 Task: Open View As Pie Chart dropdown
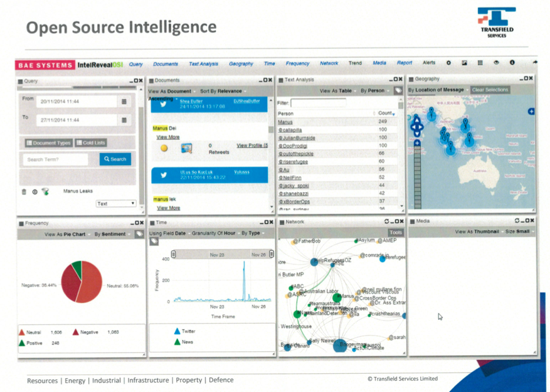tap(67, 234)
